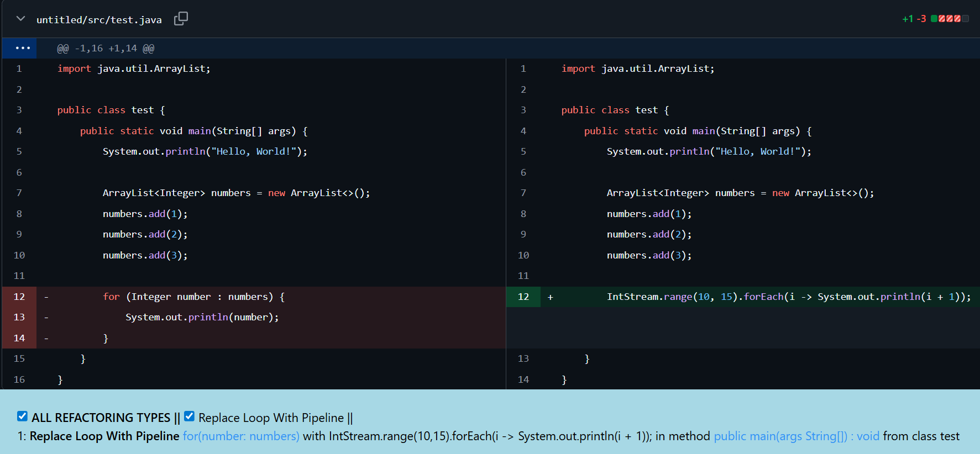The height and width of the screenshot is (454, 980).
Task: Click the minus marker on removed line 13
Action: (x=46, y=318)
